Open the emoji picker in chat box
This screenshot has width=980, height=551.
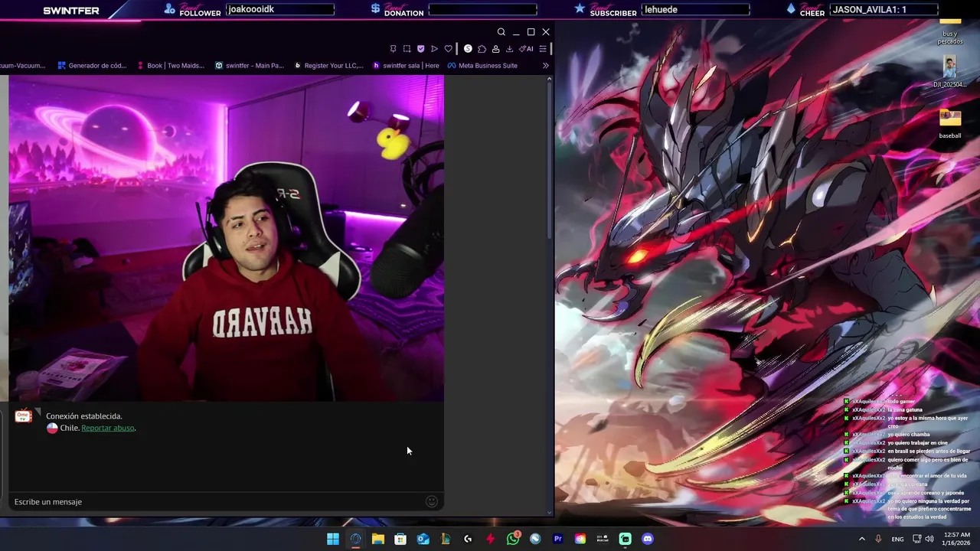coord(432,501)
